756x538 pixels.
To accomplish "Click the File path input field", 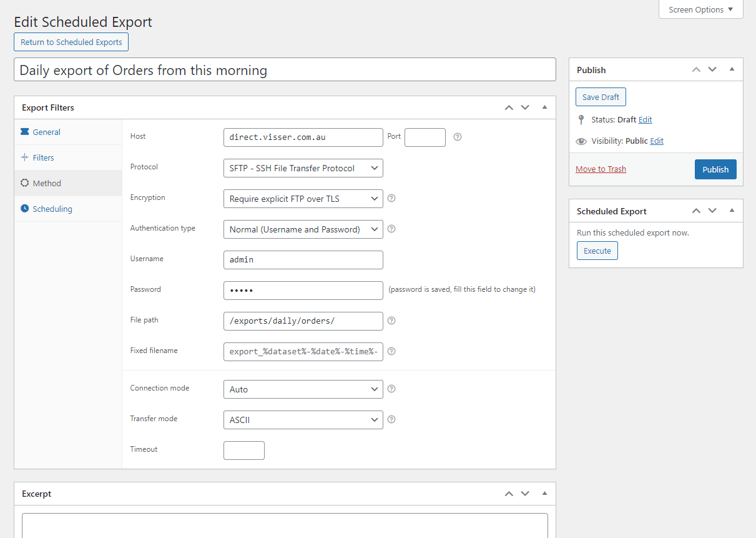I will coord(303,321).
